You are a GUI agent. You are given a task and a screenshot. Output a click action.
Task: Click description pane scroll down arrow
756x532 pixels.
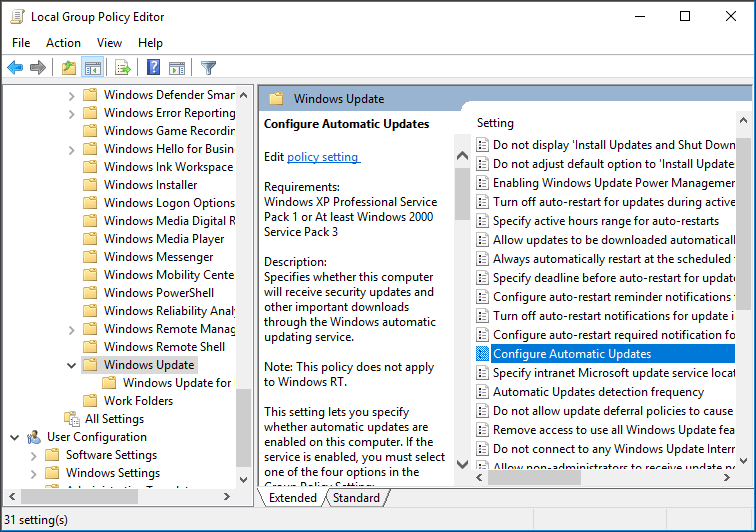point(462,464)
